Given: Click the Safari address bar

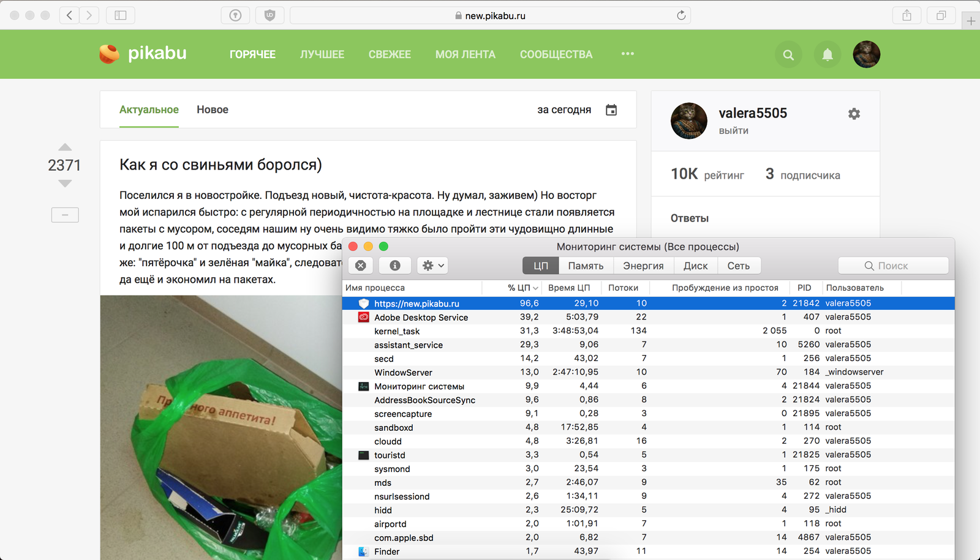Looking at the screenshot, I should tap(490, 15).
